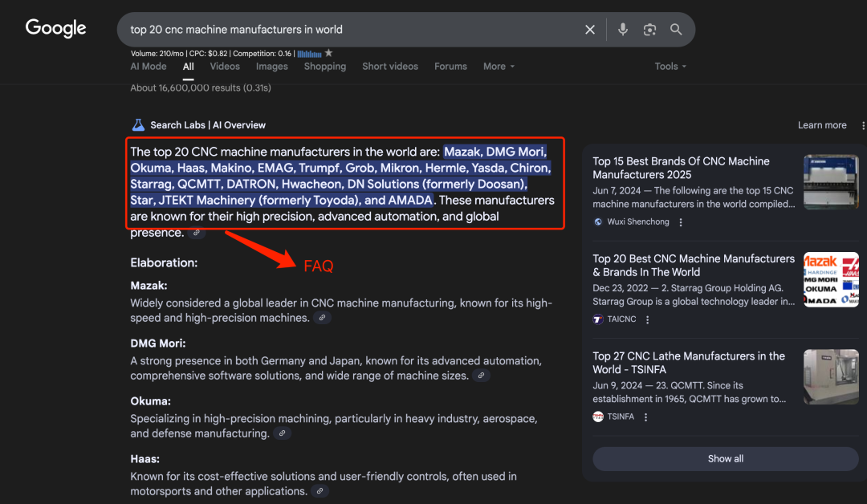Click the magnifying glass search button

[x=676, y=30]
